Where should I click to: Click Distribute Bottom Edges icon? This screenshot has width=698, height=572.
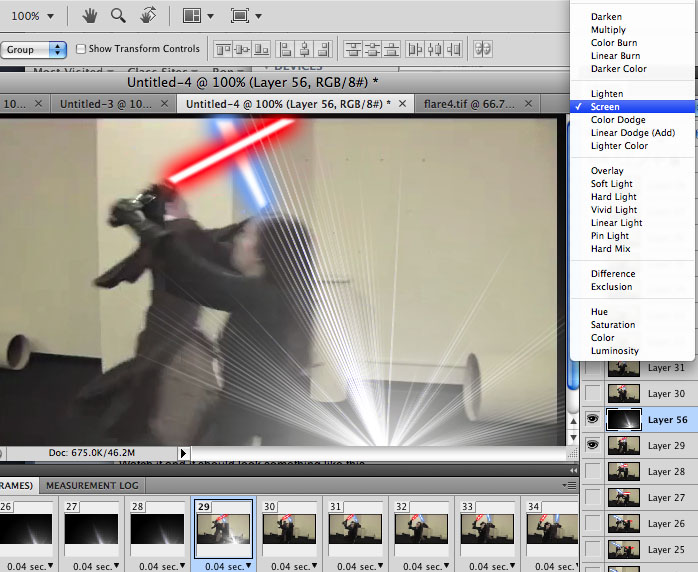392,49
